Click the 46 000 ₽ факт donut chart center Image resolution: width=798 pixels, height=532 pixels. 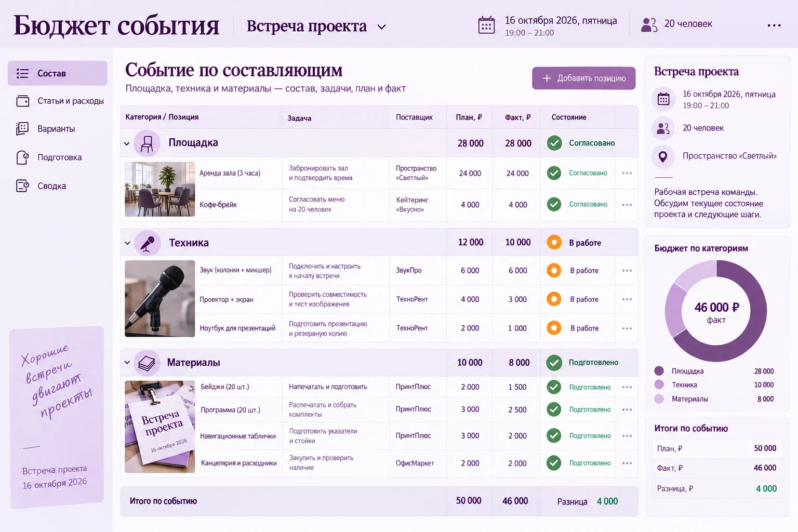[x=716, y=312]
